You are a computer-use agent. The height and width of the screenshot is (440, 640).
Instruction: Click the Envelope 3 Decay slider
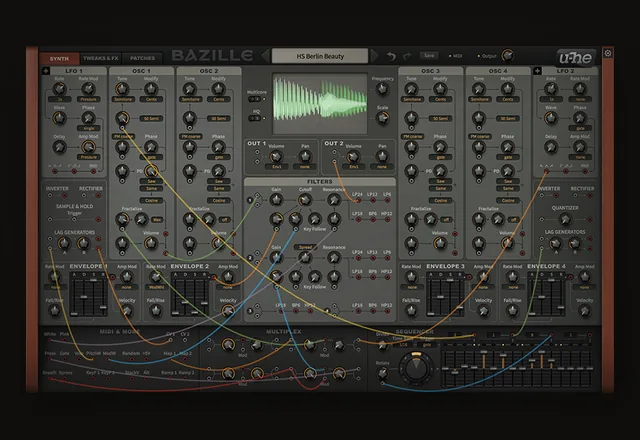(x=440, y=296)
